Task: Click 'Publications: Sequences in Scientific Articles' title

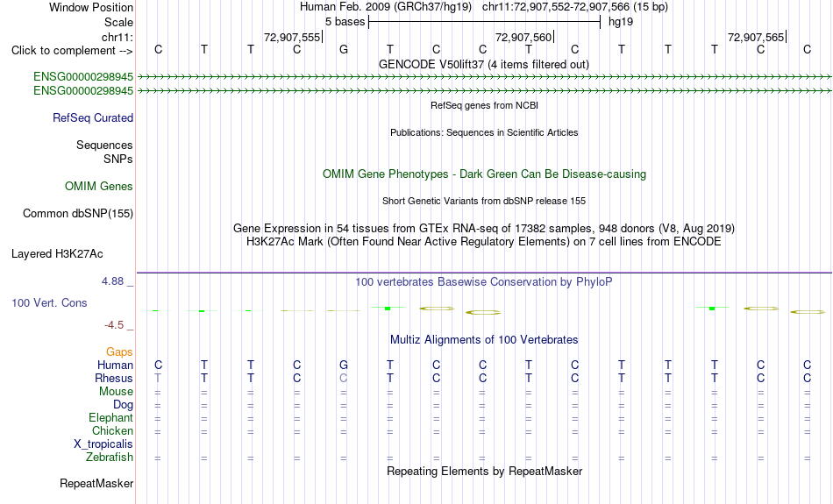Action: [484, 132]
